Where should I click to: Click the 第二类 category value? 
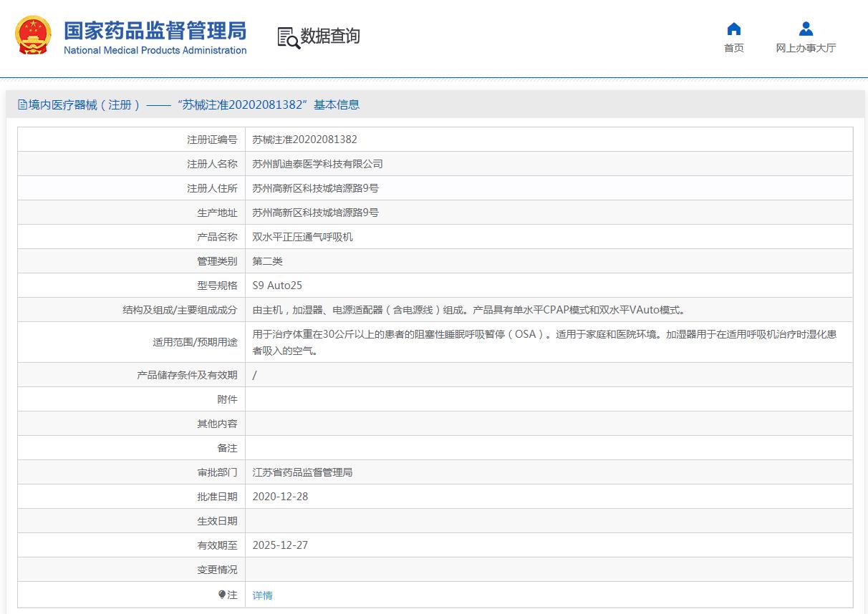[x=268, y=261]
